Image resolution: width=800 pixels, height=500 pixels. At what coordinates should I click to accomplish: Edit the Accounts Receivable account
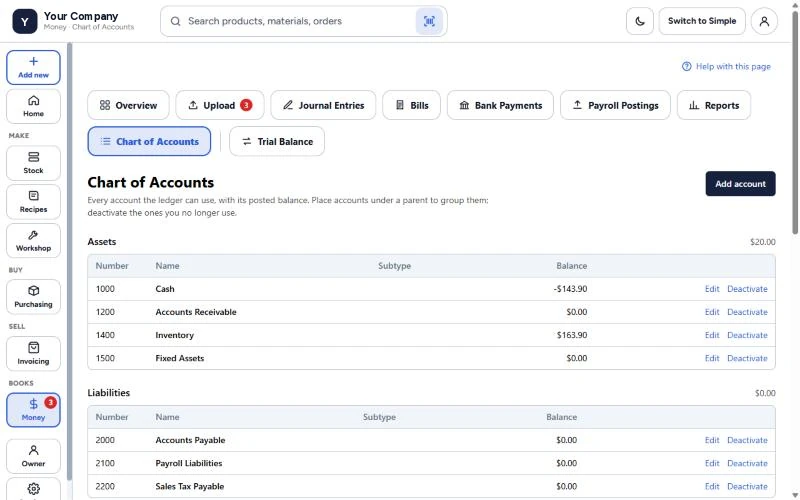pos(712,312)
